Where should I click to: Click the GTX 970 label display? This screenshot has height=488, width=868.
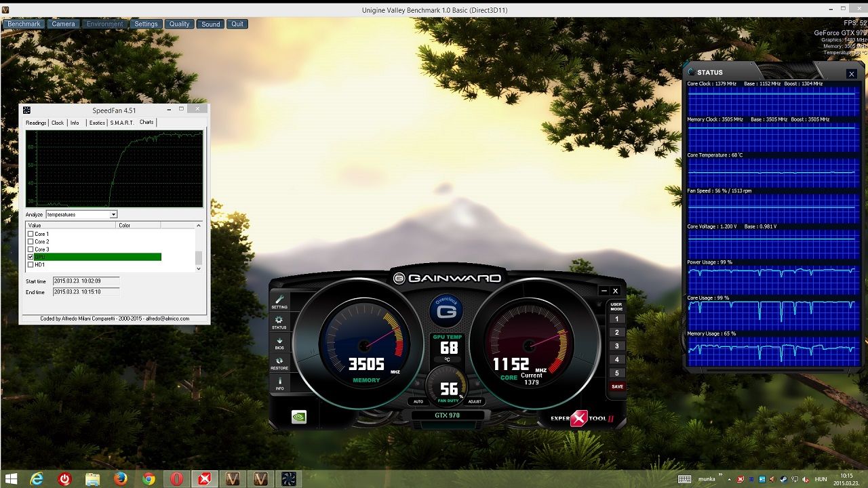click(x=447, y=415)
